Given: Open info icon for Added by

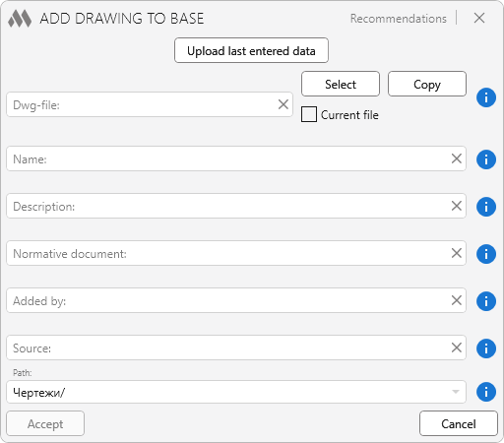Looking at the screenshot, I should [x=486, y=301].
